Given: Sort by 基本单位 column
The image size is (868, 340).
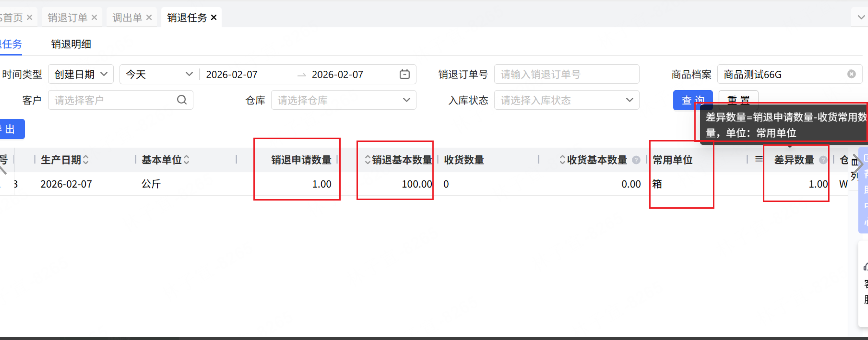Looking at the screenshot, I should [187, 159].
